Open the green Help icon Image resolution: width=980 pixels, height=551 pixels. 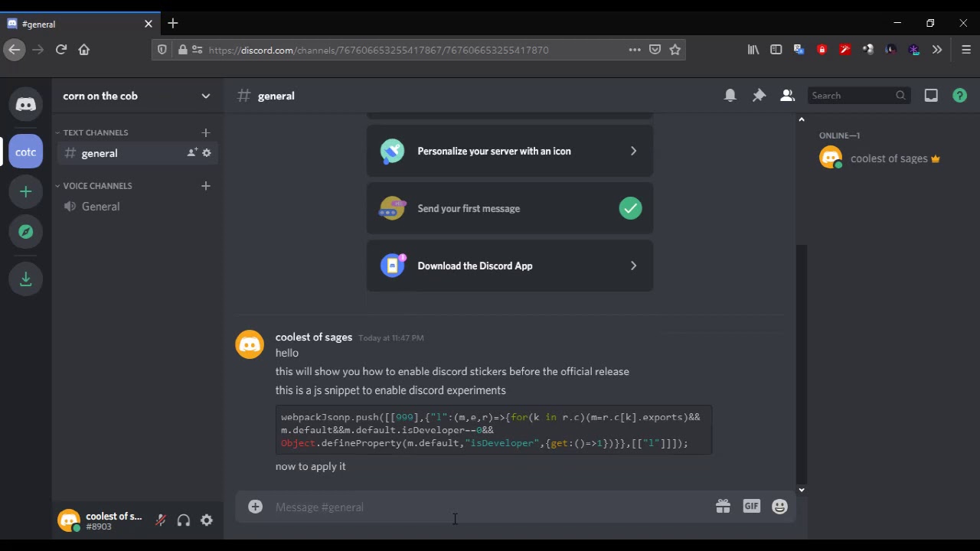click(x=959, y=96)
